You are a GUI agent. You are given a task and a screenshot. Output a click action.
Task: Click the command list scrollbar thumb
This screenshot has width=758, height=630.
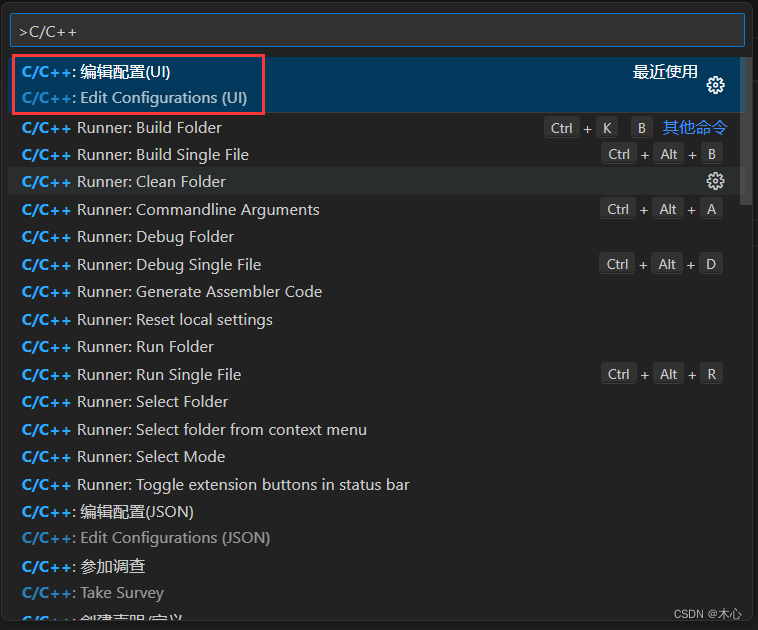point(746,132)
